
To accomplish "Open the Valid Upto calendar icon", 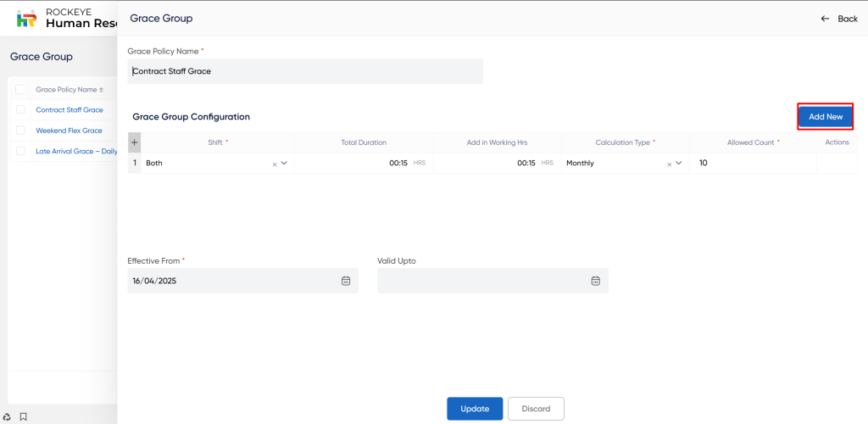I will point(595,281).
